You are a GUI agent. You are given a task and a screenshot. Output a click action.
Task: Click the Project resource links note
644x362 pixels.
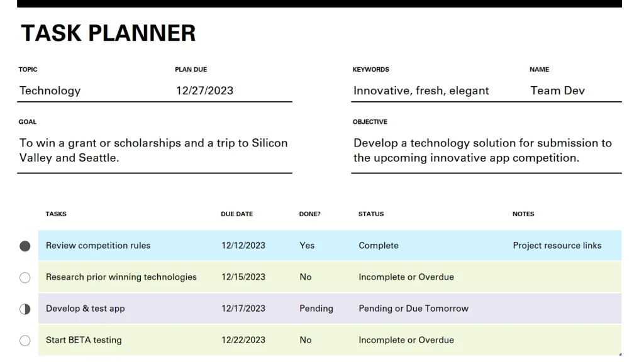pyautogui.click(x=557, y=246)
